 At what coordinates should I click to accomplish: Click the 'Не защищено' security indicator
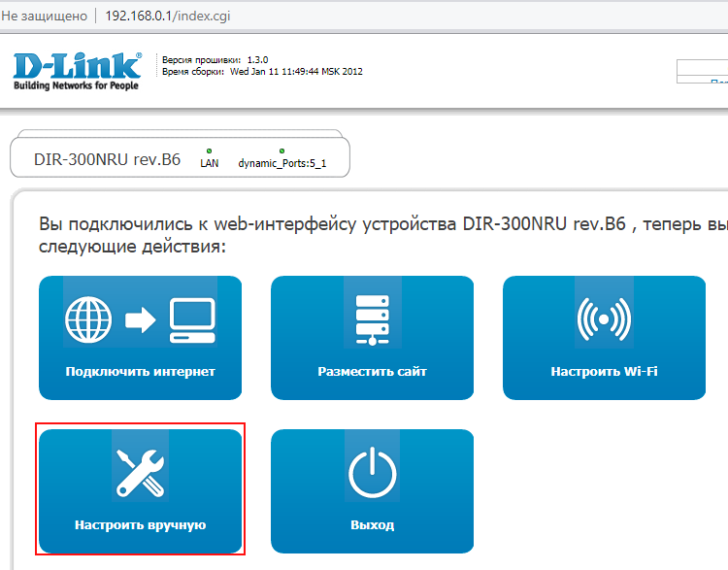(x=44, y=16)
